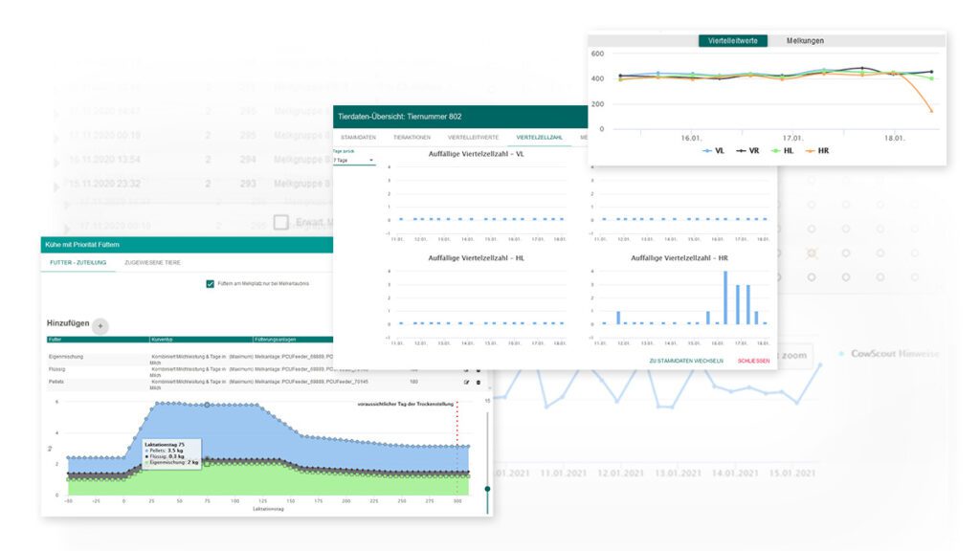Toggle the VR series in chart legend
This screenshot has height=551, width=980.
coord(747,150)
